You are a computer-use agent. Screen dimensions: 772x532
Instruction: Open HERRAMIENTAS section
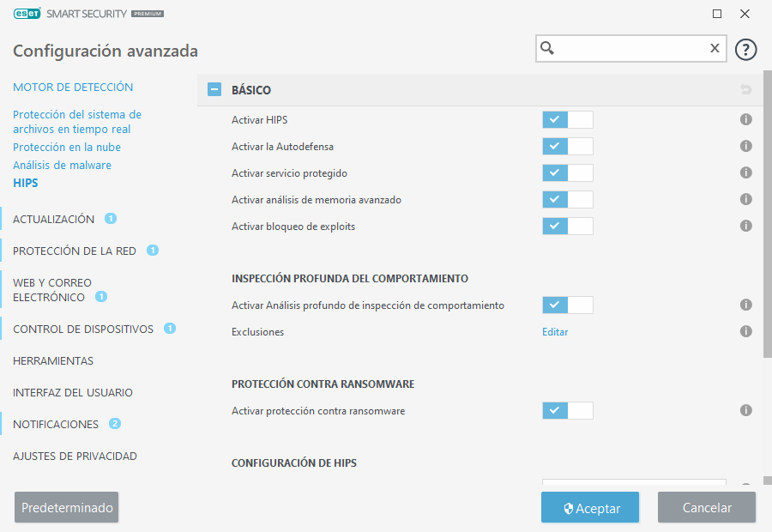(x=53, y=361)
